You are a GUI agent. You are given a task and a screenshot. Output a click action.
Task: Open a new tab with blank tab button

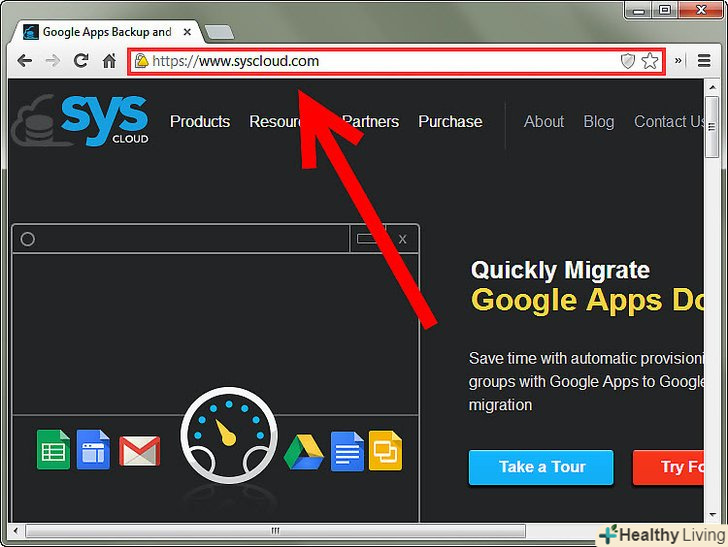[219, 33]
